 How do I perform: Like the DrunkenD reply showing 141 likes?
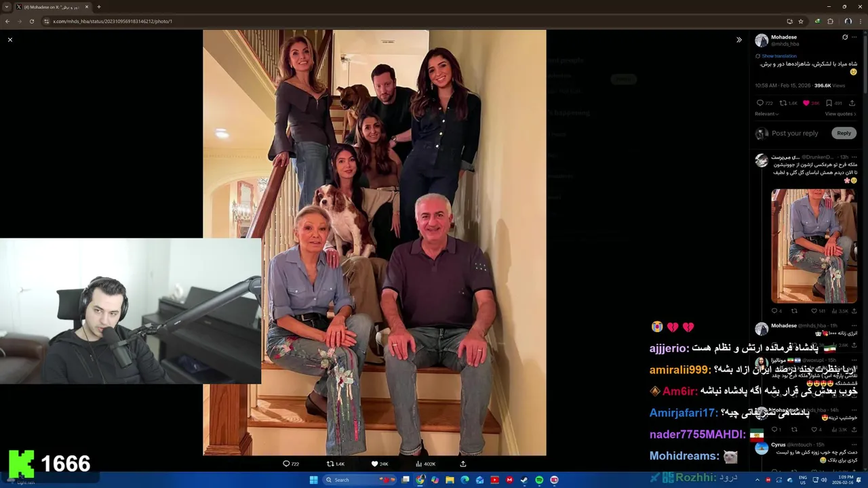tap(814, 311)
